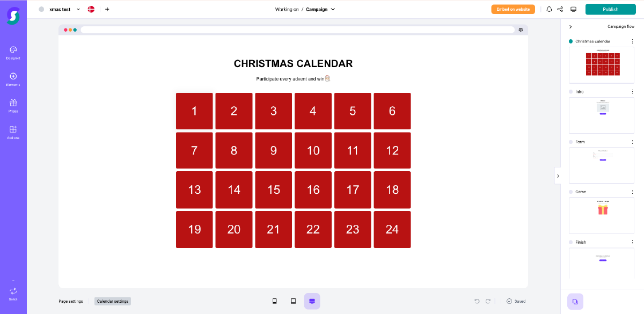The image size is (644, 314).
Task: Open notifications bell
Action: [549, 9]
